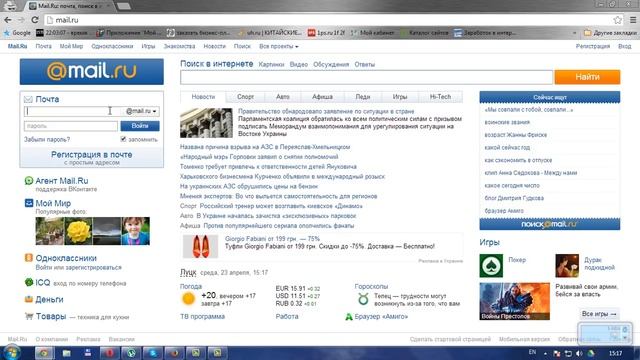Click the Видео search category
Viewport: 640px width, 360px height.
coord(299,64)
